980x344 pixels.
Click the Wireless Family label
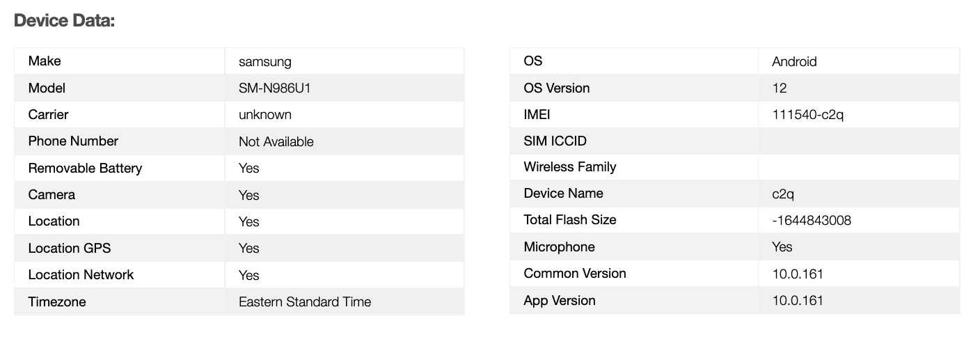pyautogui.click(x=569, y=166)
